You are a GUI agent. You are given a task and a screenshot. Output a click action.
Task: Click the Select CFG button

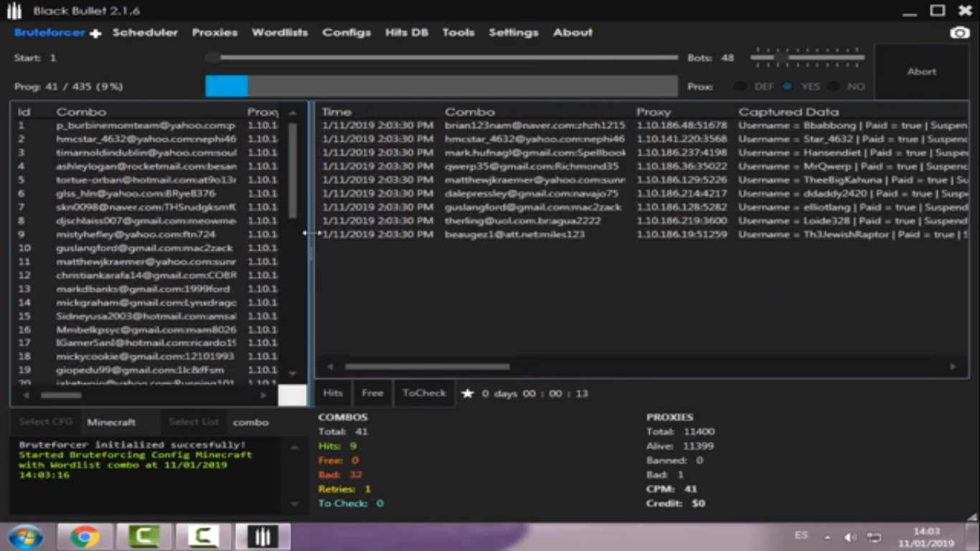45,422
